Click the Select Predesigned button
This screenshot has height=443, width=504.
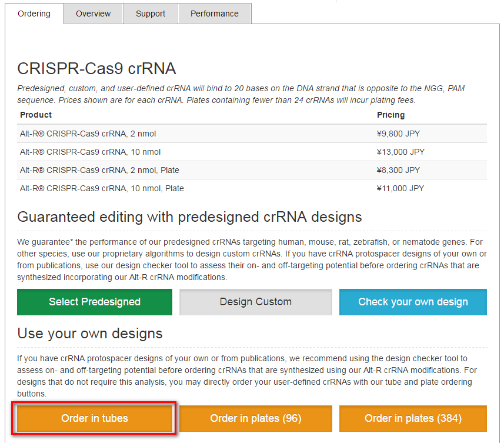95,302
